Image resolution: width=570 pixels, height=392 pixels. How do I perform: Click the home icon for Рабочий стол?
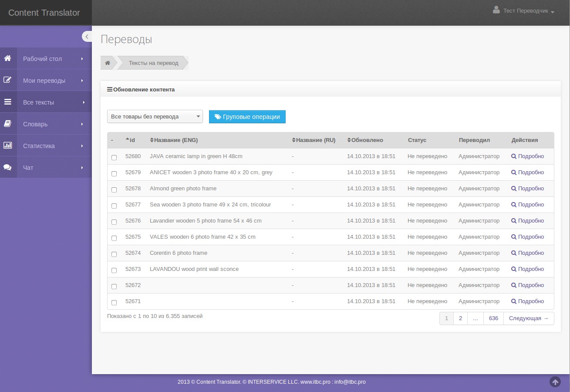[x=7, y=58]
